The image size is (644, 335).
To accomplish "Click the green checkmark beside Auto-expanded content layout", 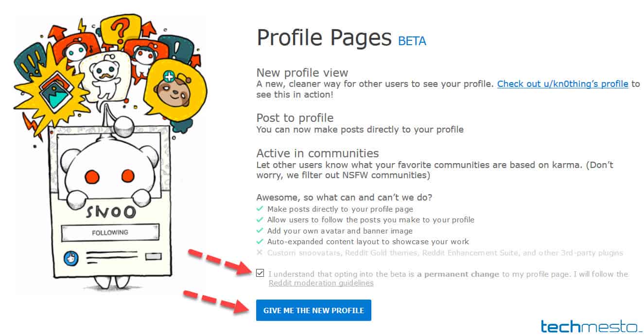I will [260, 242].
